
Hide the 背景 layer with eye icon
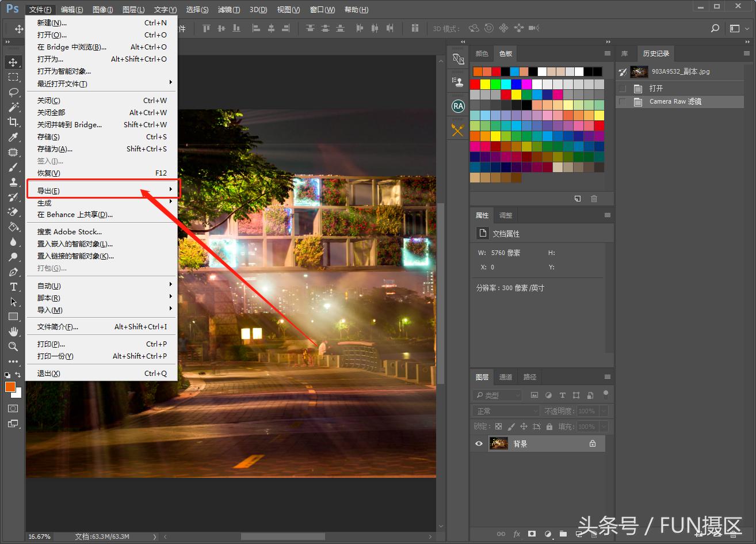(x=479, y=444)
